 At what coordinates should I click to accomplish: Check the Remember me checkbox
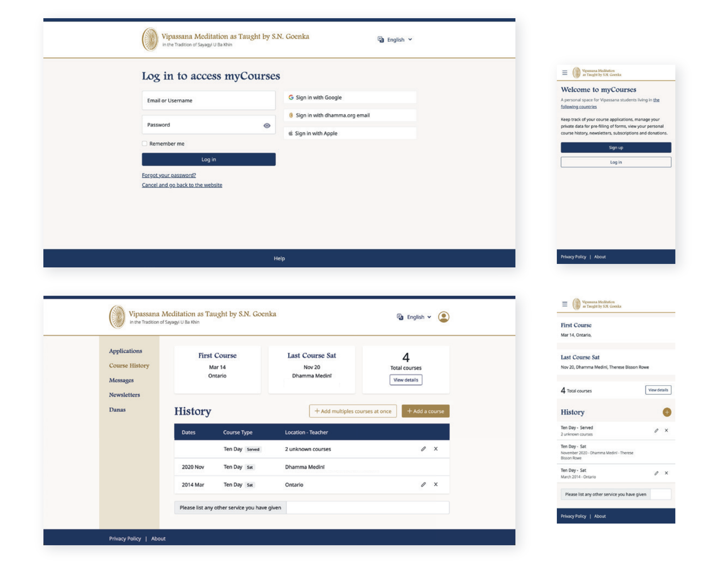point(144,143)
